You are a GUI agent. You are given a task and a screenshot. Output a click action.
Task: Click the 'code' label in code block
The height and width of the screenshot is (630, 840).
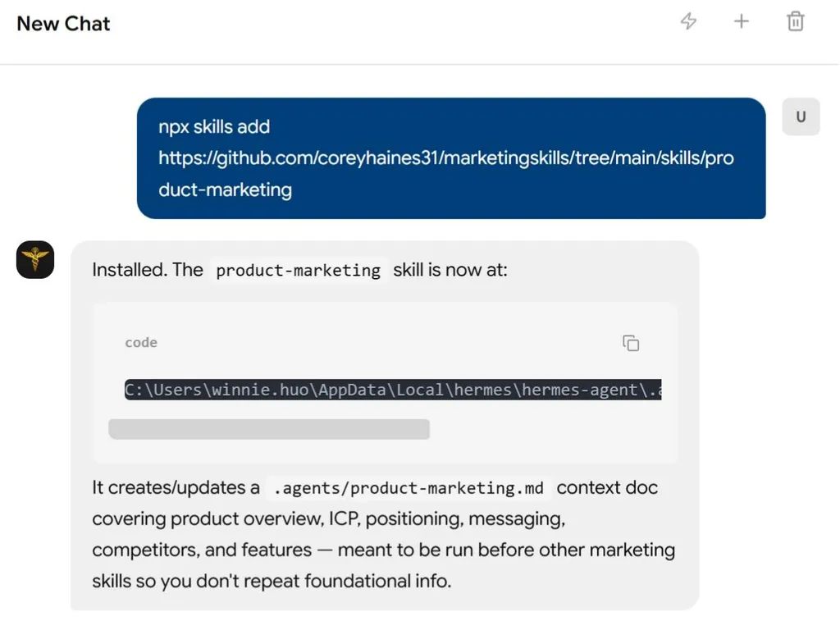(x=141, y=342)
